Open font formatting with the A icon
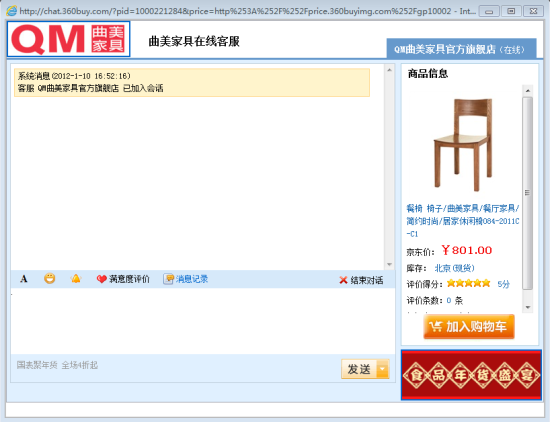This screenshot has width=550, height=422. point(24,279)
